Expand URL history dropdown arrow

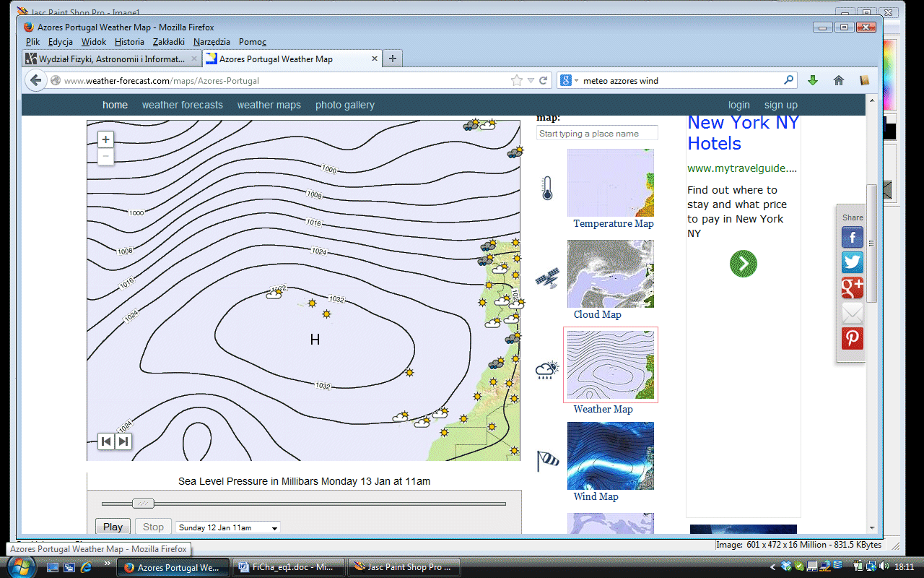point(531,81)
